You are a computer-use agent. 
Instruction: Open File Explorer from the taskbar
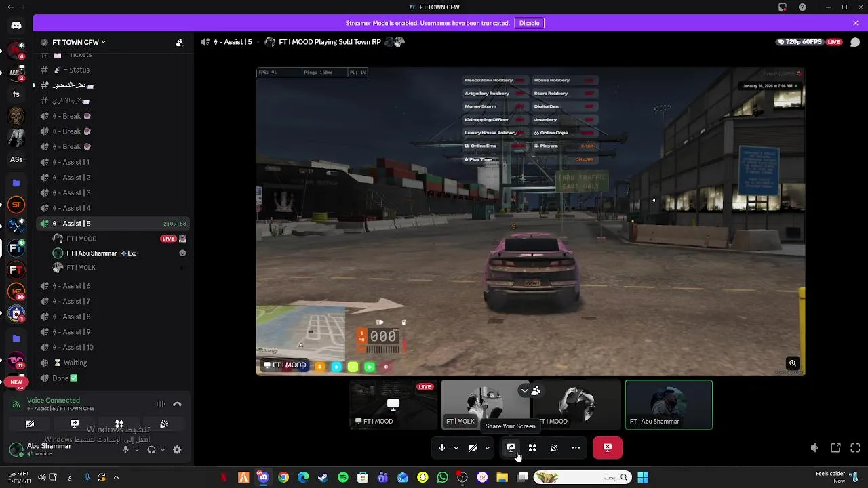pyautogui.click(x=502, y=478)
